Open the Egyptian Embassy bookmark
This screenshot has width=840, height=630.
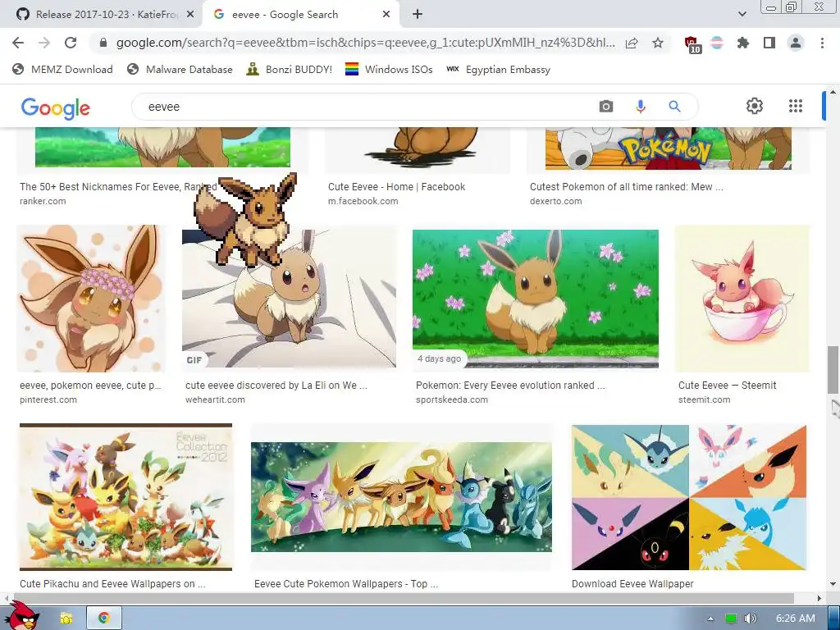click(x=498, y=70)
